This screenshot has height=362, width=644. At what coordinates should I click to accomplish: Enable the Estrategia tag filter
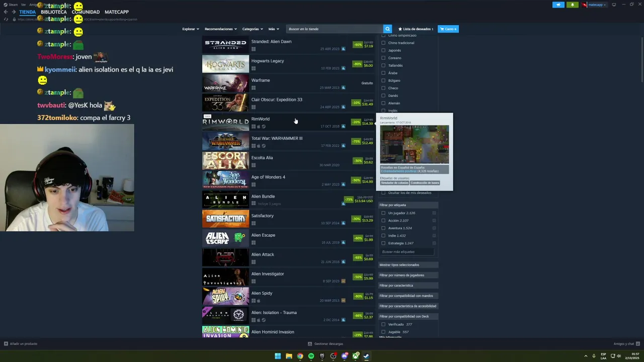(x=383, y=243)
